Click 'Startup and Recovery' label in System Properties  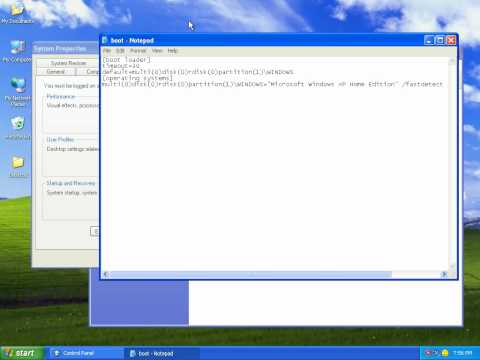pos(71,183)
